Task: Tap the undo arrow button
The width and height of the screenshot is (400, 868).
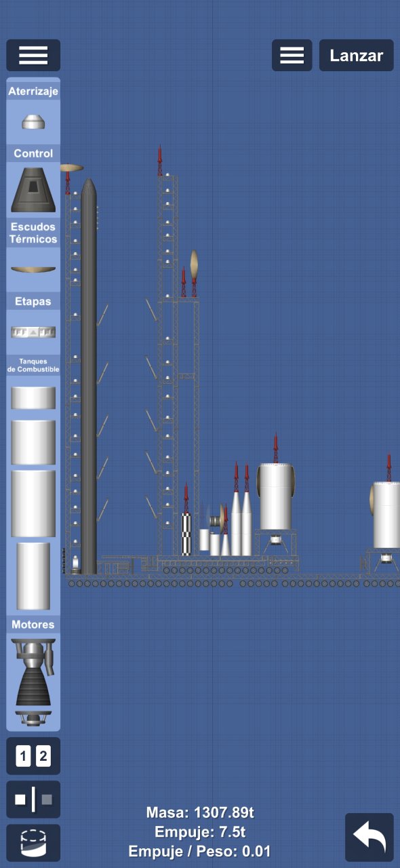Action: (369, 837)
